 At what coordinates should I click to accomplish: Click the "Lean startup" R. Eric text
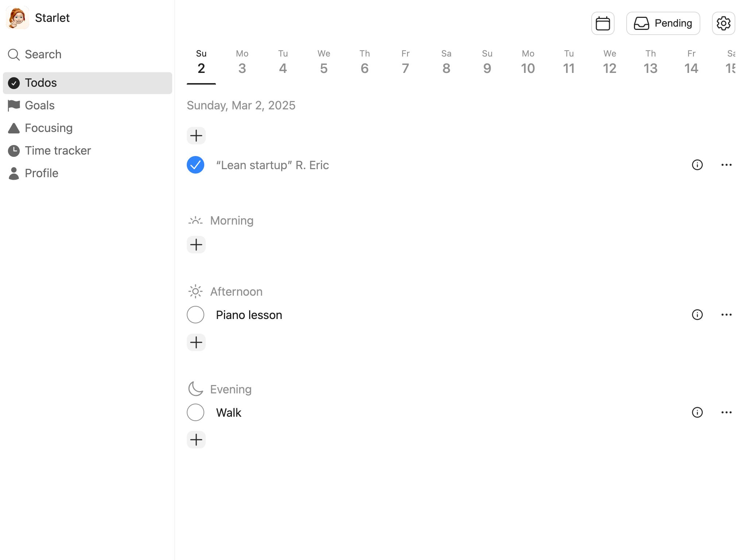[272, 165]
